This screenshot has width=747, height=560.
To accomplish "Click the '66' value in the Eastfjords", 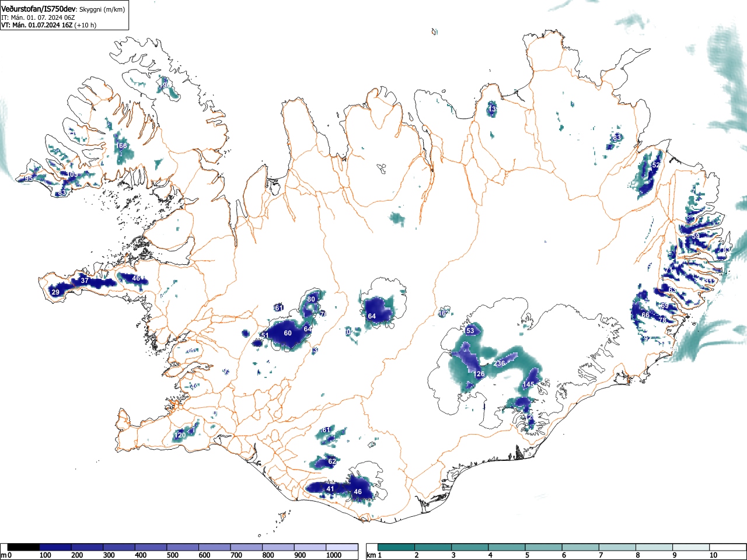I will pyautogui.click(x=645, y=315).
